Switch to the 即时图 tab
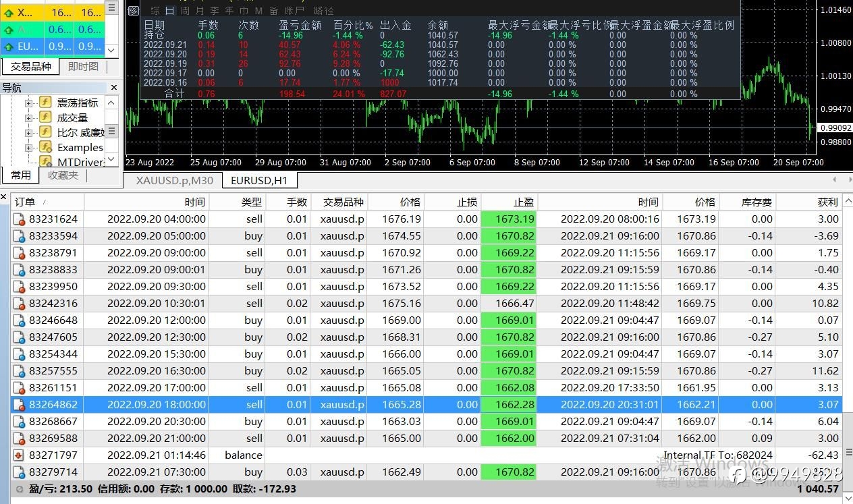The height and width of the screenshot is (504, 853). click(84, 67)
